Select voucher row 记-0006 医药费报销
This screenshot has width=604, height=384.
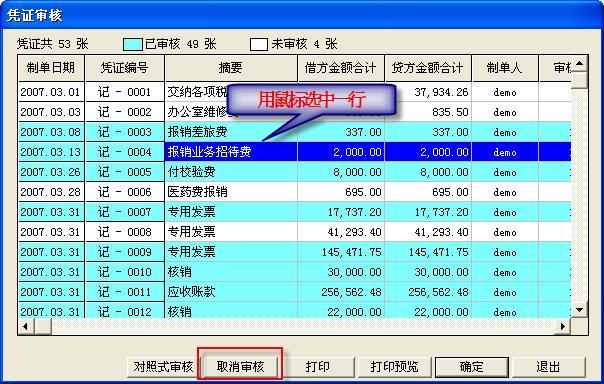click(x=295, y=192)
